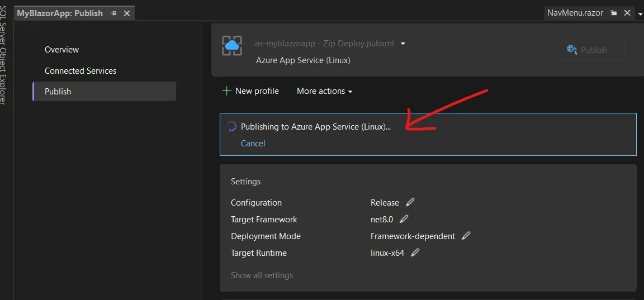Screen dimensions: 644x300
Task: Edit the Target Runtime linux-x64 pencil
Action: pos(415,253)
